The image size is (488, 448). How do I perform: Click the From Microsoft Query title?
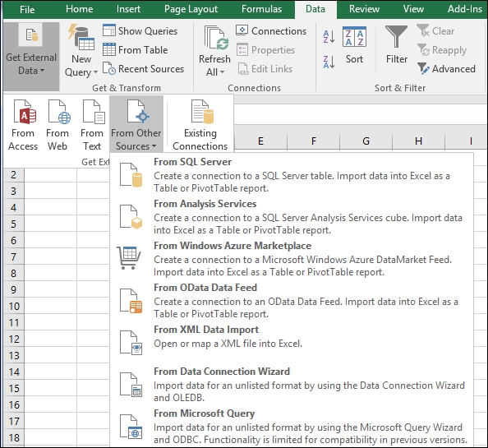(x=205, y=413)
